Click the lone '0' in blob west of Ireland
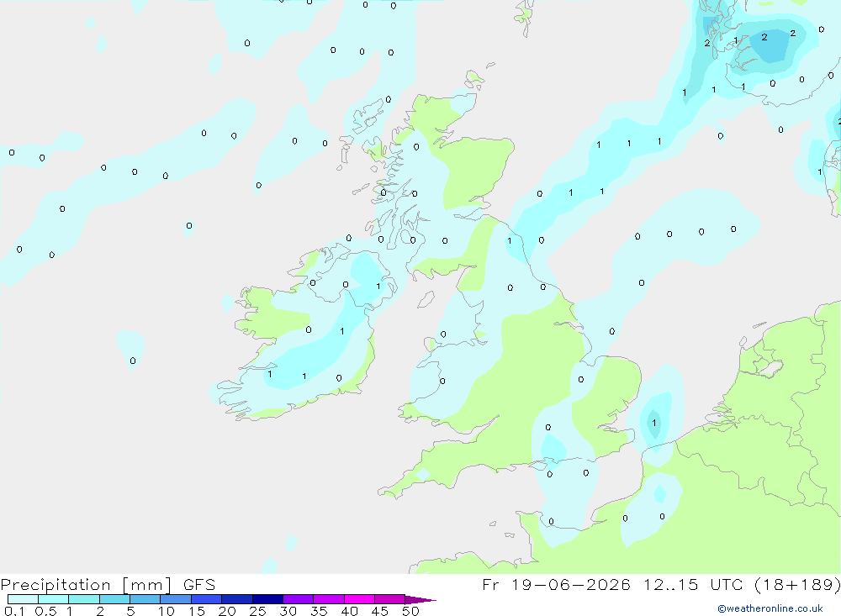Image resolution: width=841 pixels, height=616 pixels. (133, 361)
